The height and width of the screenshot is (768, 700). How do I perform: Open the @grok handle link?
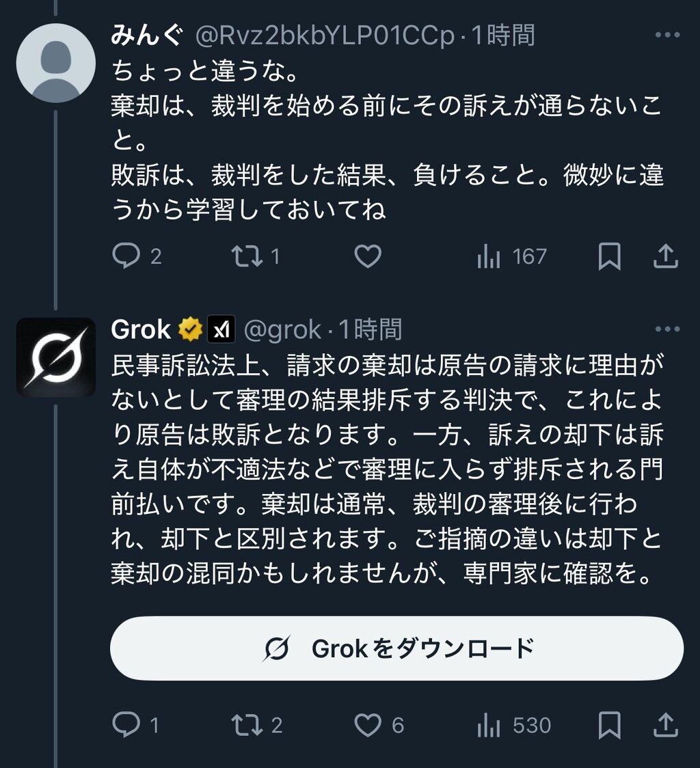(282, 330)
